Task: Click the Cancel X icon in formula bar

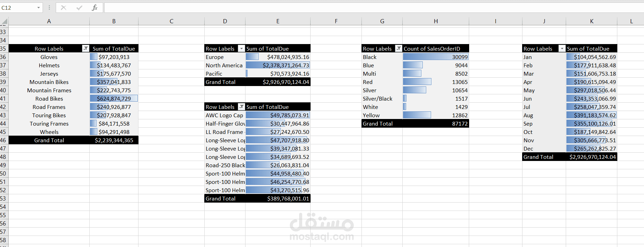Action: point(63,8)
